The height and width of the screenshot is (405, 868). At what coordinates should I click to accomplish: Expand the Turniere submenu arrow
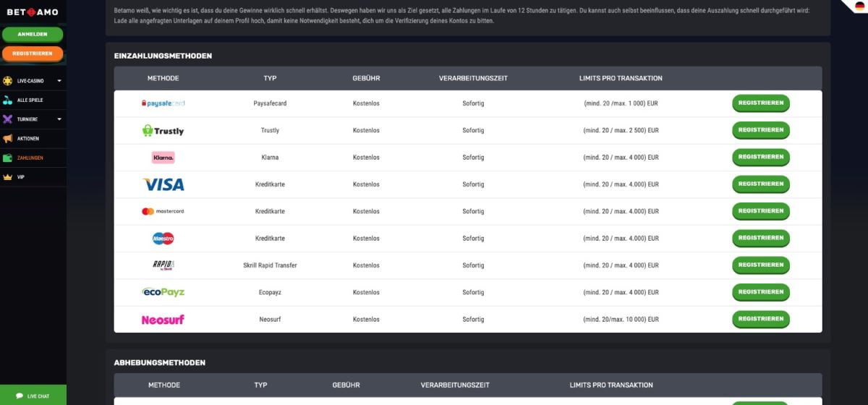tap(59, 119)
